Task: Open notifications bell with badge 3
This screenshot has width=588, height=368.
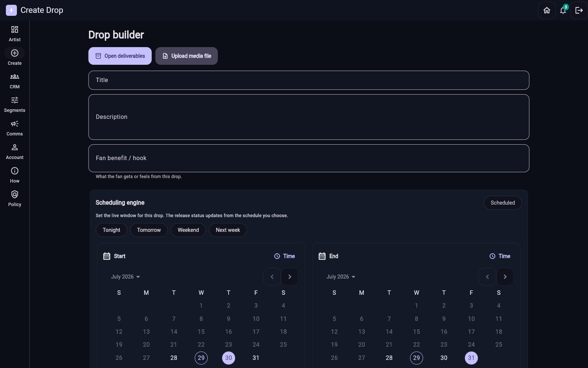Action: tap(563, 10)
